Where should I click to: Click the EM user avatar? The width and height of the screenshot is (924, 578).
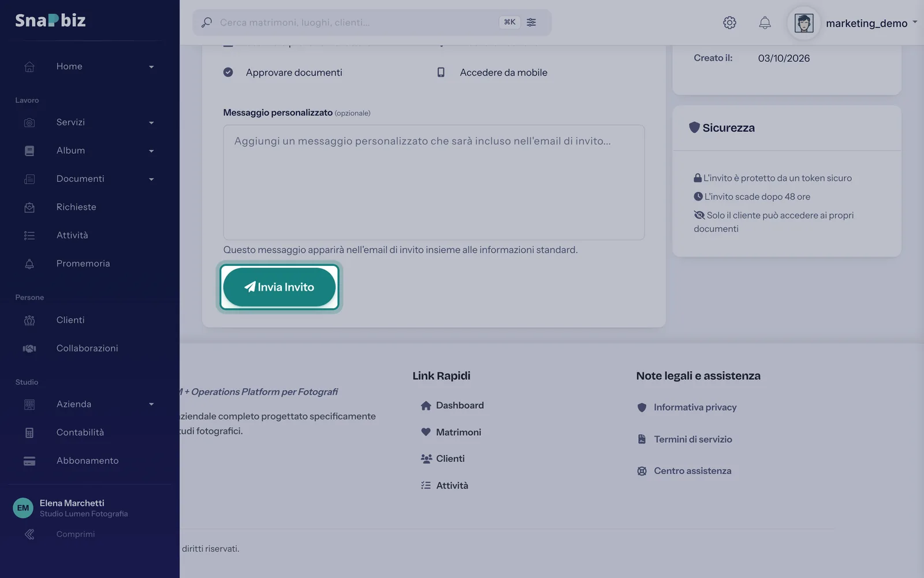click(x=23, y=508)
